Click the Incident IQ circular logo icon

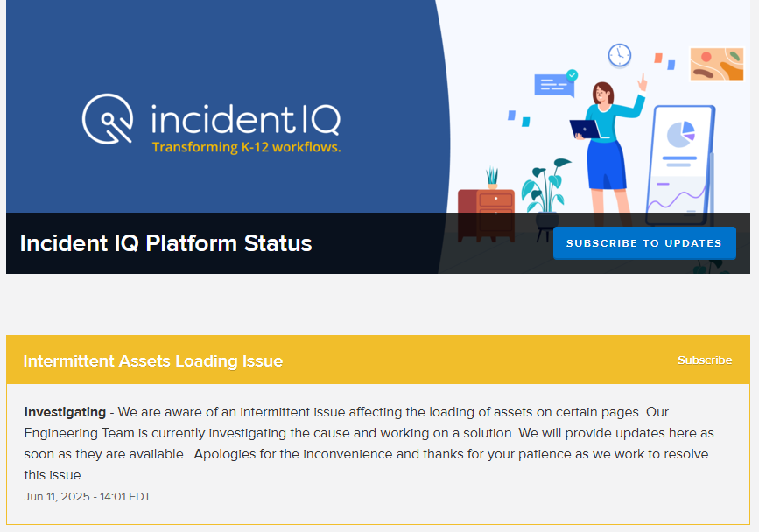[x=108, y=119]
